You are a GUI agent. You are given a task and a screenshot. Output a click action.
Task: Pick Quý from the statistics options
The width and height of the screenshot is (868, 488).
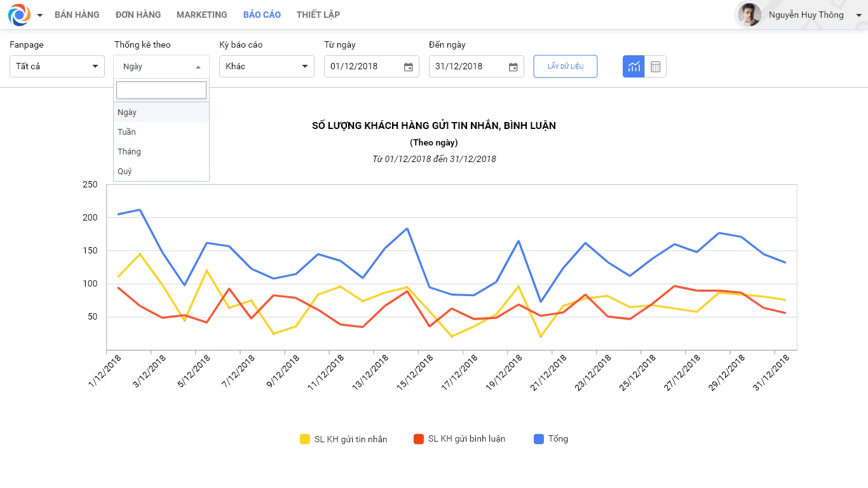coord(125,172)
